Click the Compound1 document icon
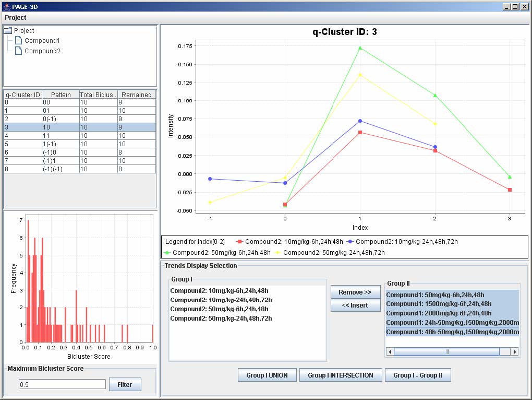This screenshot has width=532, height=400. [19, 41]
